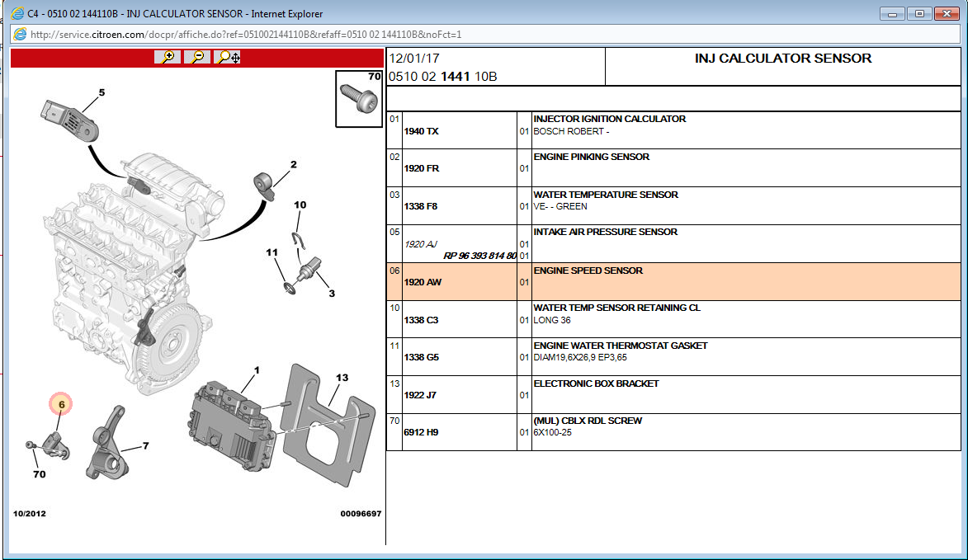968x560 pixels.
Task: Click callout number 7 next to bracket arm
Action: pyautogui.click(x=146, y=445)
